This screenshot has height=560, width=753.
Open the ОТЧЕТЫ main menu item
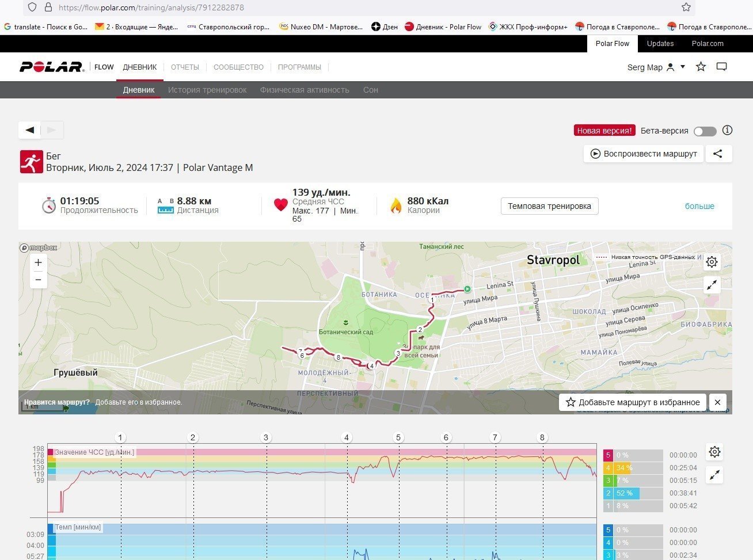pos(185,67)
